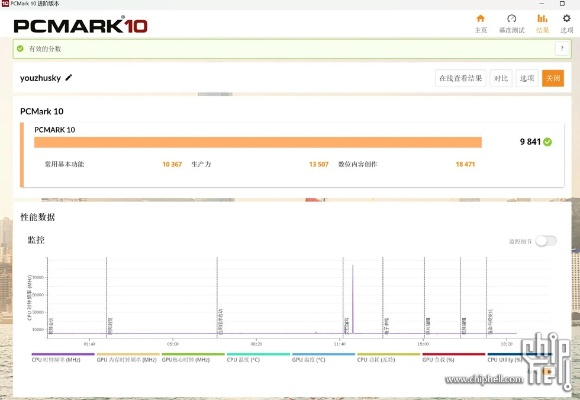Toggle the CPU temperature (°C) legend
The height and width of the screenshot is (400, 580).
pyautogui.click(x=258, y=357)
